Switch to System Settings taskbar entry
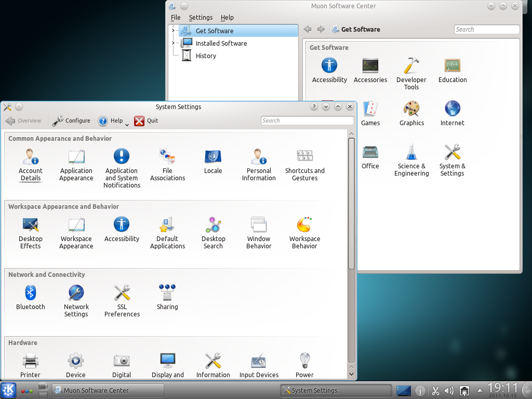The height and width of the screenshot is (399, 532). click(336, 391)
